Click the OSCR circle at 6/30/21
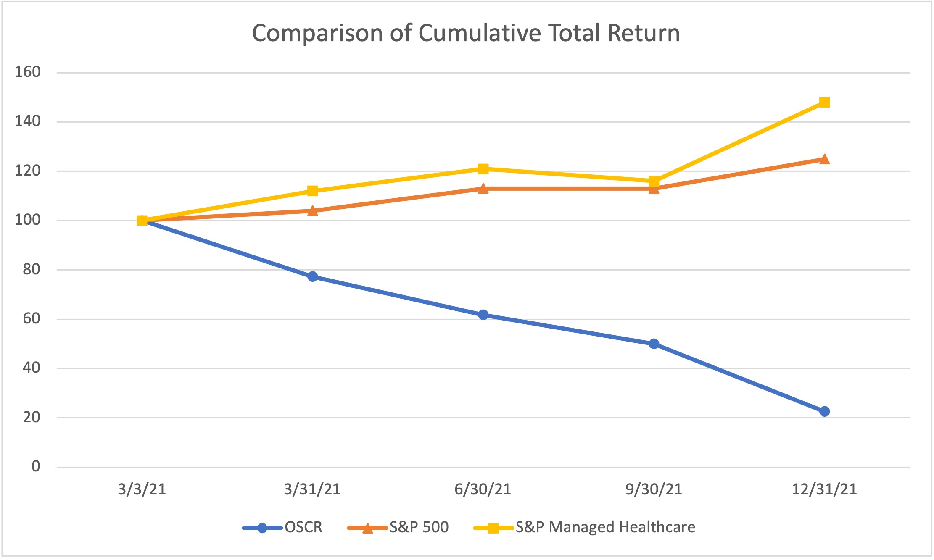The image size is (934, 560). click(x=483, y=315)
